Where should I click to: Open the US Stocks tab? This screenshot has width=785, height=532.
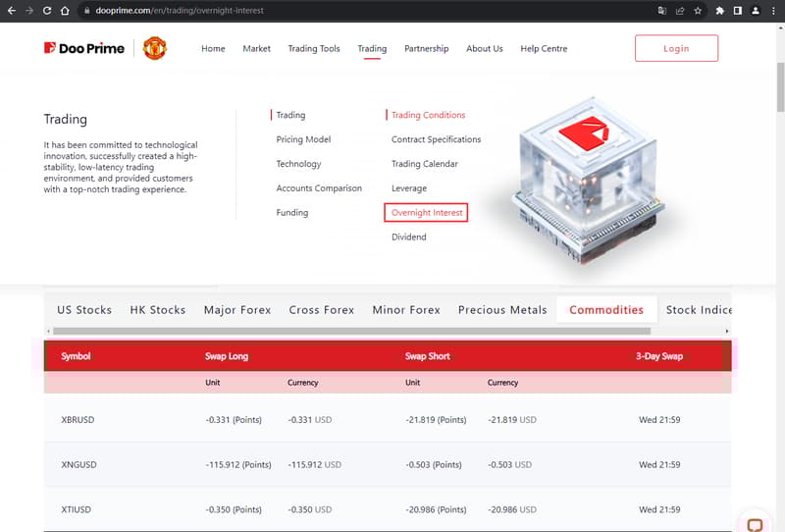(84, 309)
